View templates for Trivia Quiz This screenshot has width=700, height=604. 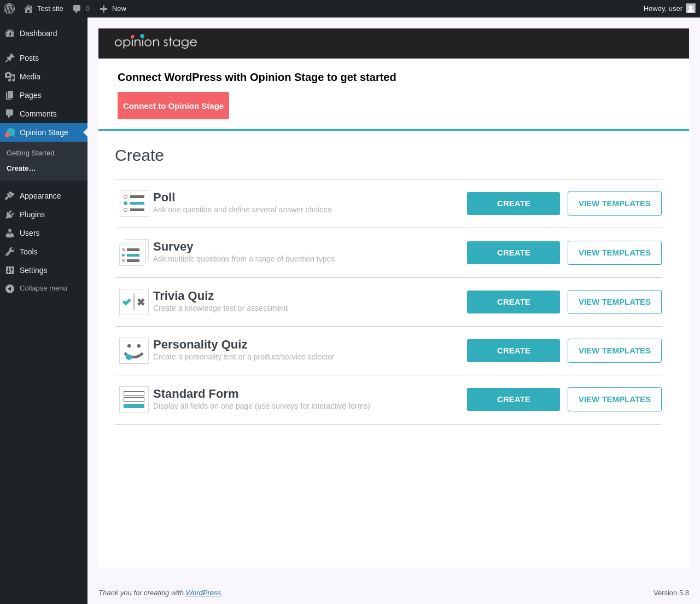tap(615, 302)
